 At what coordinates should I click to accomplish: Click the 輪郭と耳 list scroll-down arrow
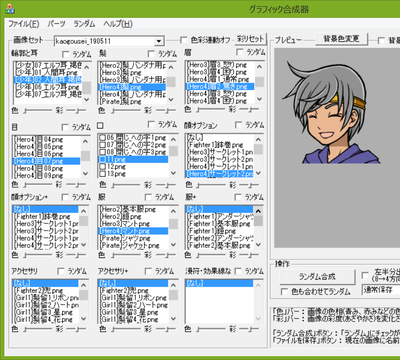pos(86,99)
